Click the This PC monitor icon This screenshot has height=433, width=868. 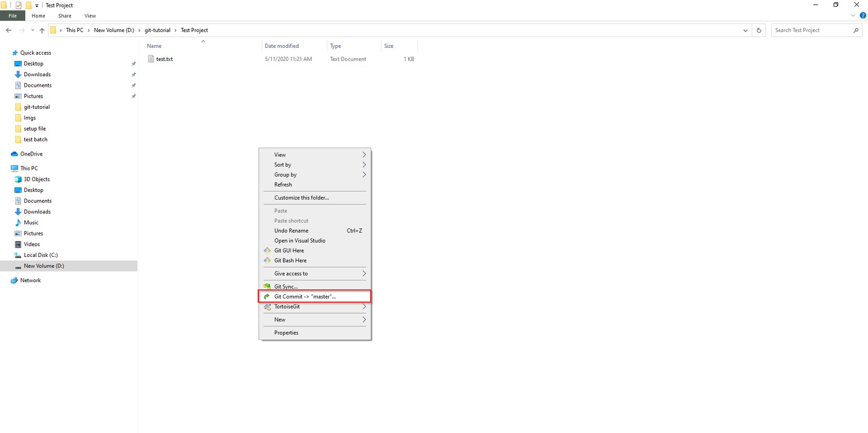pyautogui.click(x=15, y=169)
